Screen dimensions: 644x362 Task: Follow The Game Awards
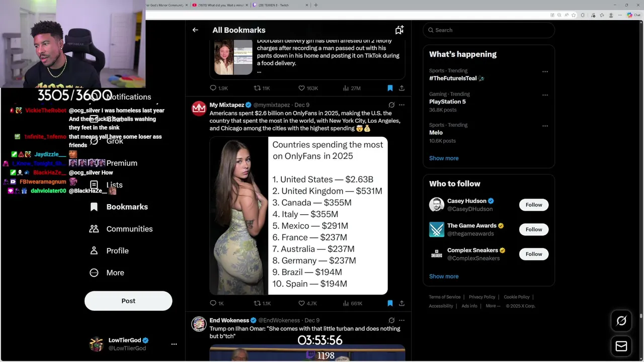(534, 229)
